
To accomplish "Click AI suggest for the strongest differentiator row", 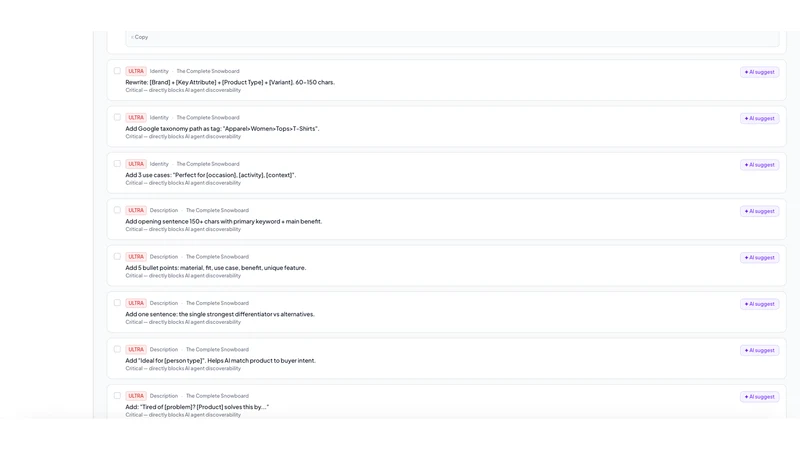I will (759, 304).
